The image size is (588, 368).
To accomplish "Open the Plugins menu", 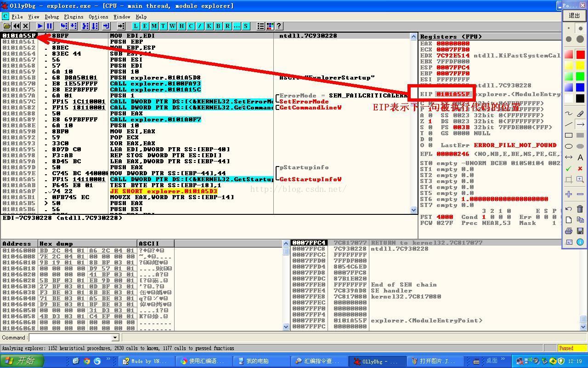I will click(x=73, y=17).
